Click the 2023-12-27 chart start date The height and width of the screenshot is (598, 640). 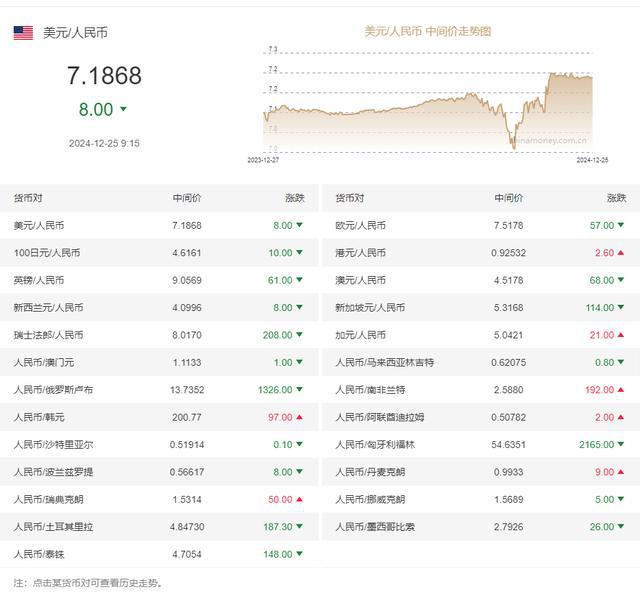(x=263, y=160)
